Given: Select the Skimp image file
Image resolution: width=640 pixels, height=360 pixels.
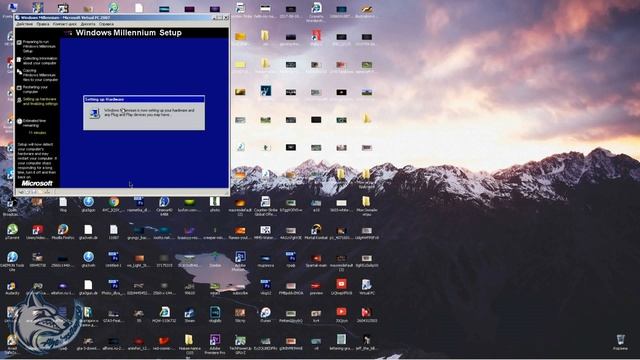Looking at the screenshot, I should (x=240, y=315).
